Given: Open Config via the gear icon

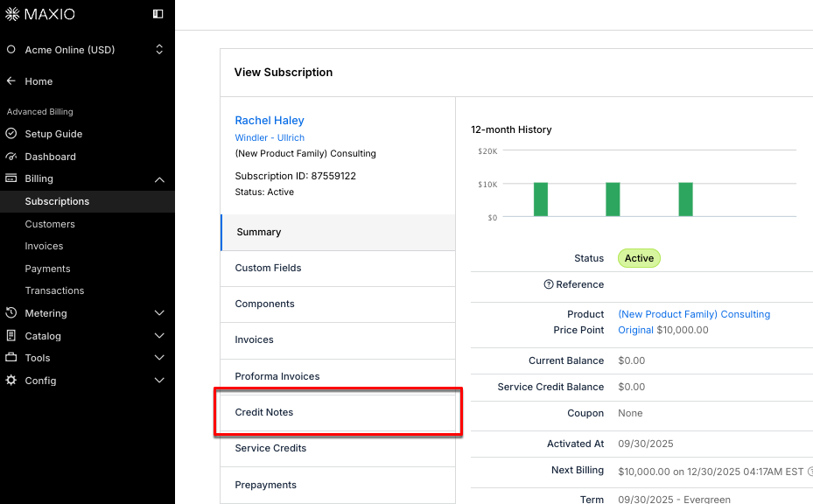Looking at the screenshot, I should (11, 381).
